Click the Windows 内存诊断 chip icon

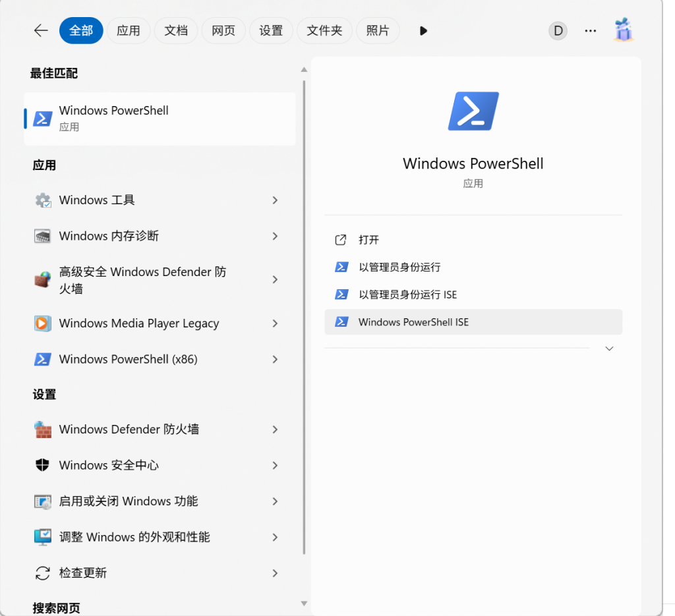point(43,236)
